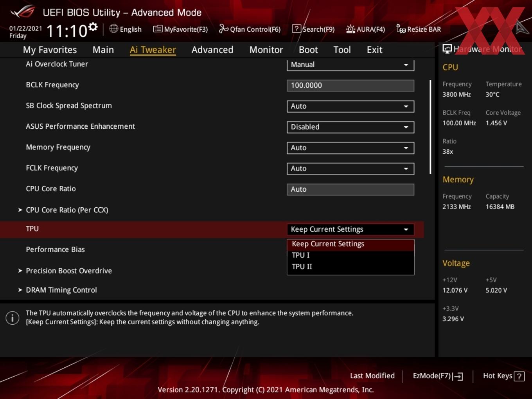The image size is (532, 399).
Task: Change language via English label
Action: (131, 29)
